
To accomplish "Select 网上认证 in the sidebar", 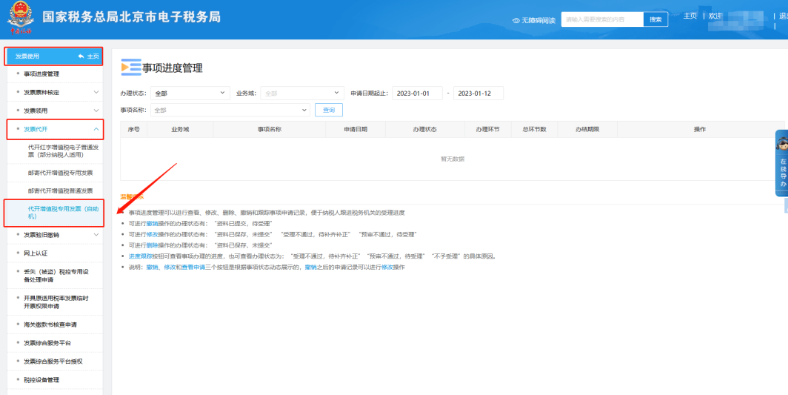I will coord(35,253).
